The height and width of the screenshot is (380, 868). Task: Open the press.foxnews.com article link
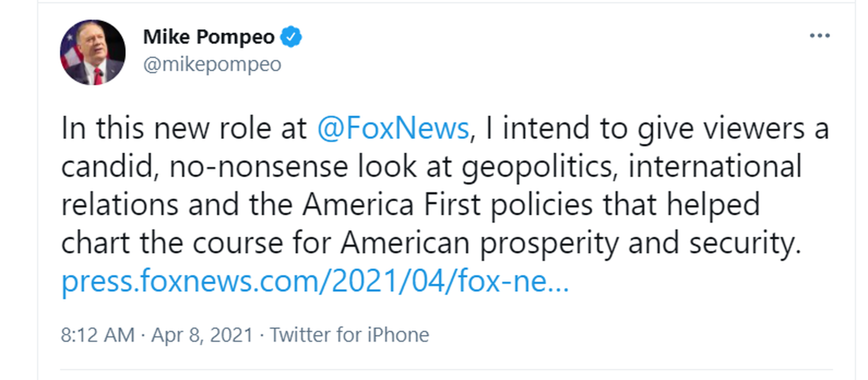click(x=315, y=281)
